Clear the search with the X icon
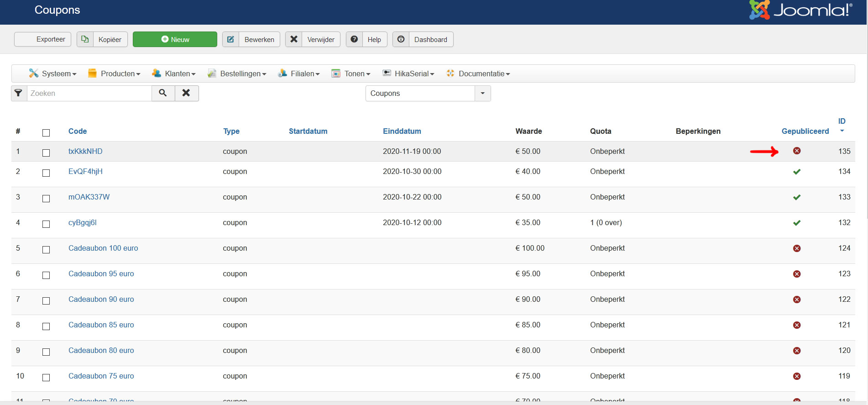The height and width of the screenshot is (405, 868). [186, 93]
